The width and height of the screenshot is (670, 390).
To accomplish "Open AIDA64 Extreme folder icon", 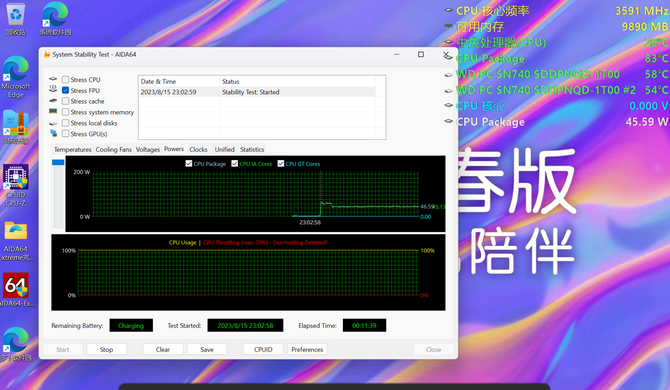I will coord(16,240).
